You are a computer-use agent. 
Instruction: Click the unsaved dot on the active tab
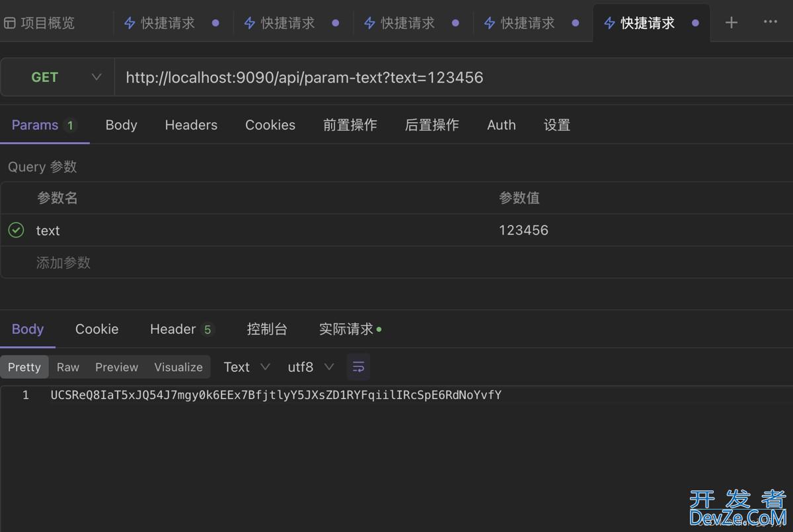[x=695, y=23]
